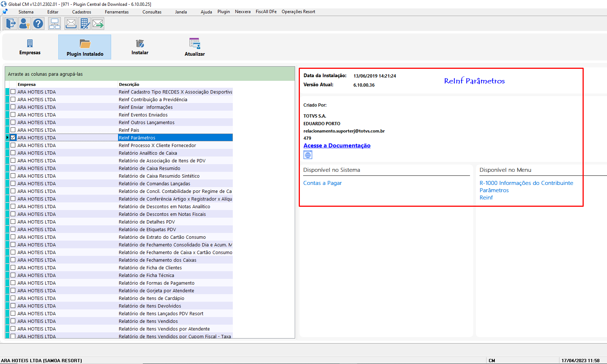Select row Relatório de Itens Devolvidos

(119, 306)
